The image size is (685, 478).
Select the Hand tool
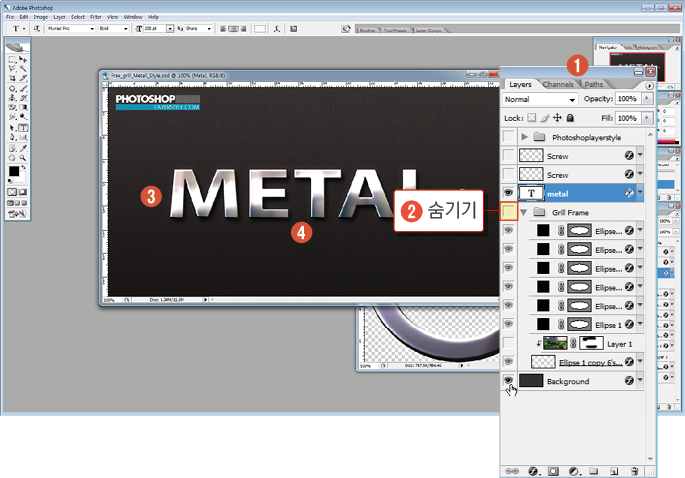coord(12,158)
